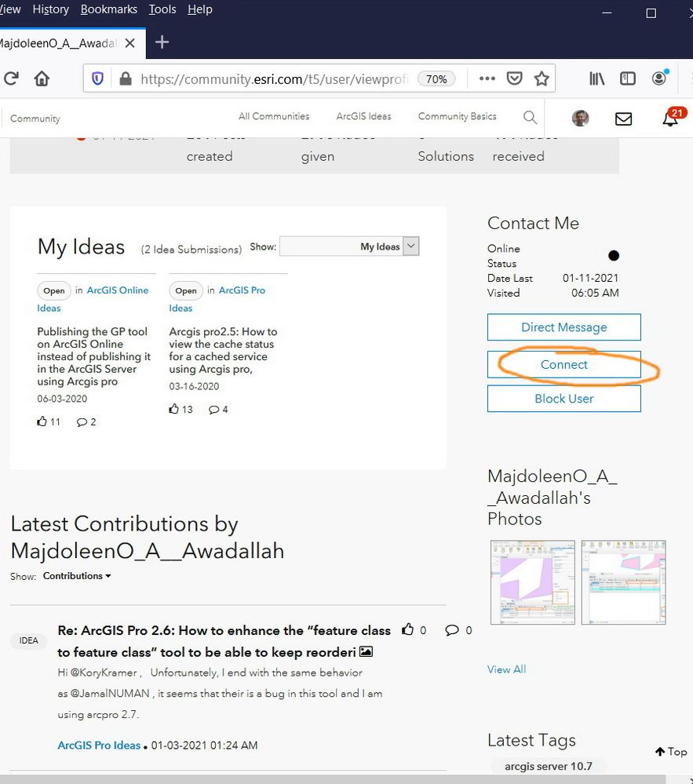Open the messages envelope icon
This screenshot has width=693, height=784.
point(623,119)
